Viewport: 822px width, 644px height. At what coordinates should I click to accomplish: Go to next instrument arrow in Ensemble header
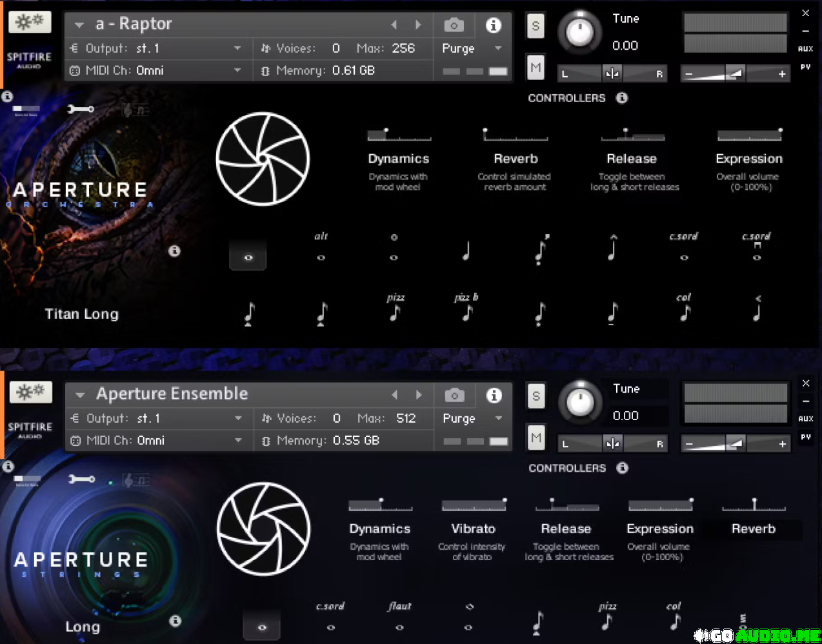click(x=419, y=395)
